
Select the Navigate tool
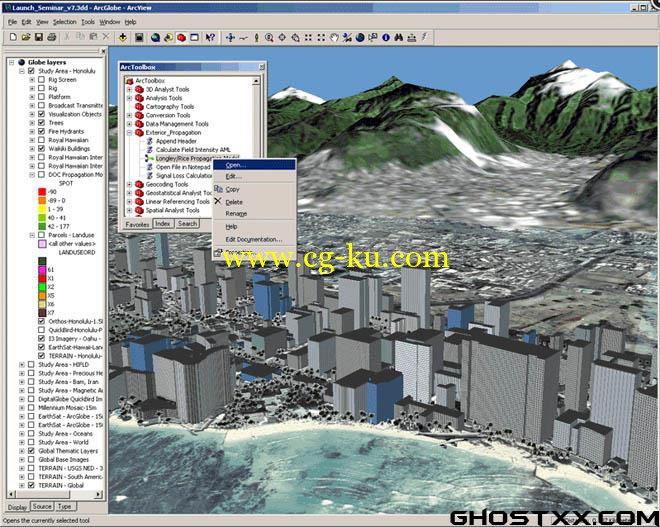tap(230, 37)
